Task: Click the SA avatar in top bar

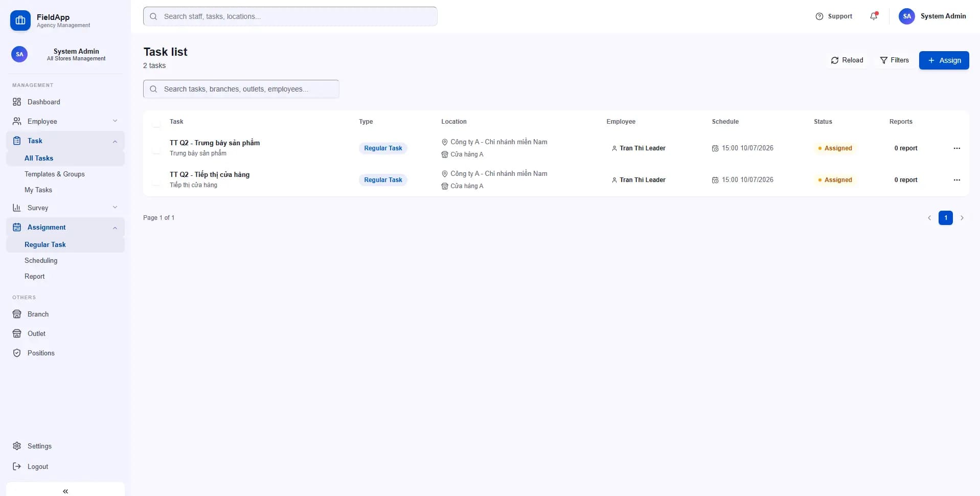Action: (907, 16)
